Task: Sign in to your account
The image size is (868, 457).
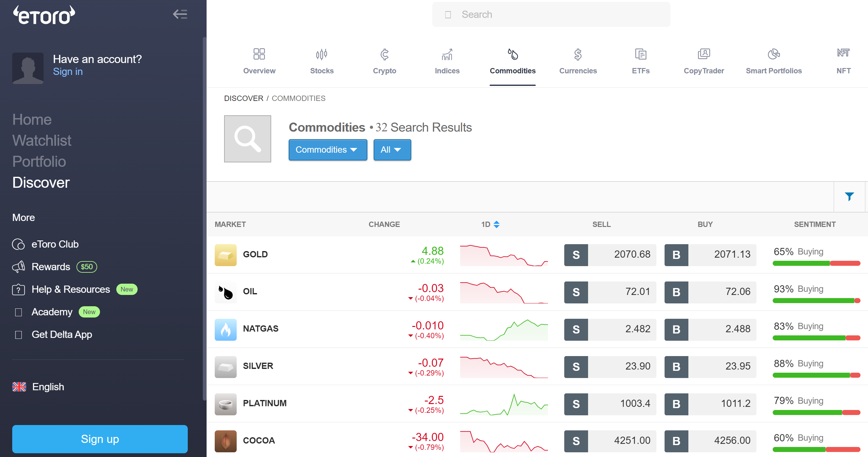Action: tap(68, 71)
